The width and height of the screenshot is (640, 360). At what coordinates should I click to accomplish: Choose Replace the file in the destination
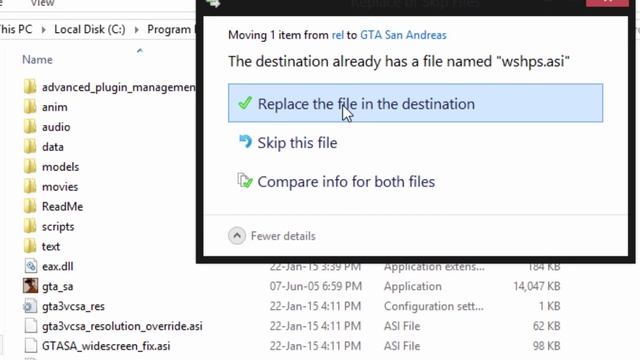(x=415, y=103)
